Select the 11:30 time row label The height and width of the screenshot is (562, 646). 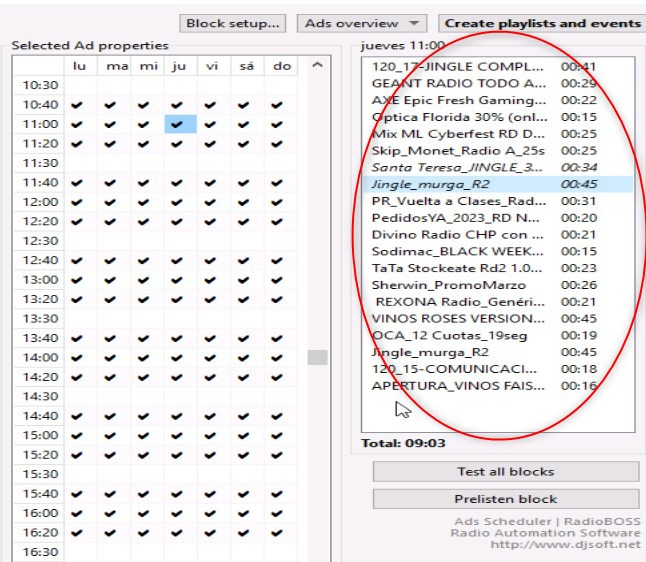[40, 163]
